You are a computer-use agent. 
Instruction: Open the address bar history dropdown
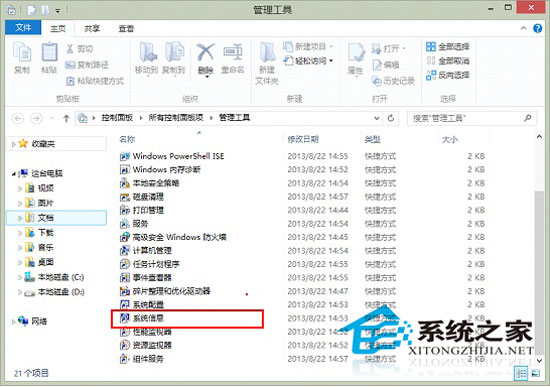pyautogui.click(x=377, y=118)
